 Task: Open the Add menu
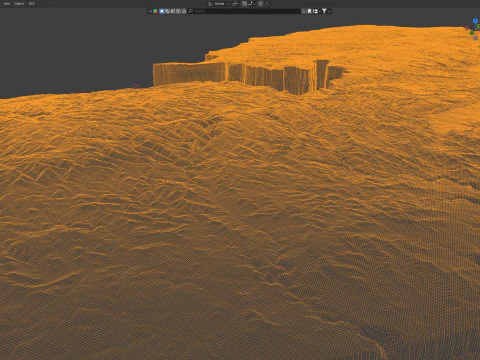pos(7,4)
